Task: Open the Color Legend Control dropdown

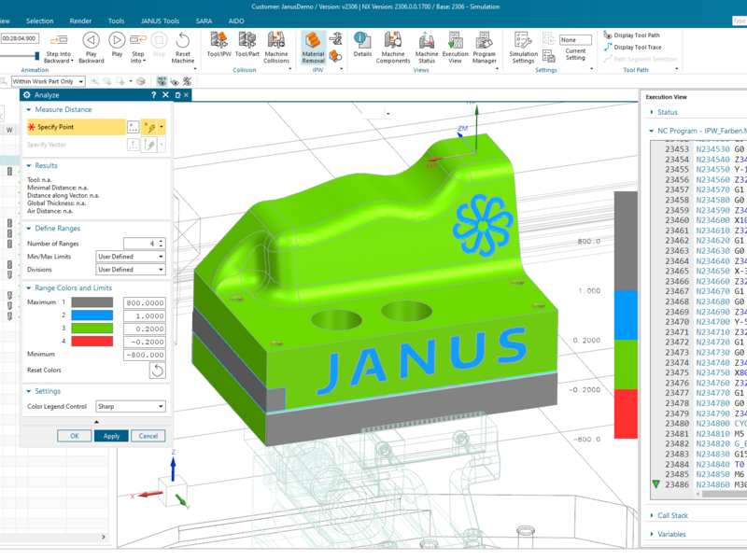Action: pyautogui.click(x=131, y=407)
